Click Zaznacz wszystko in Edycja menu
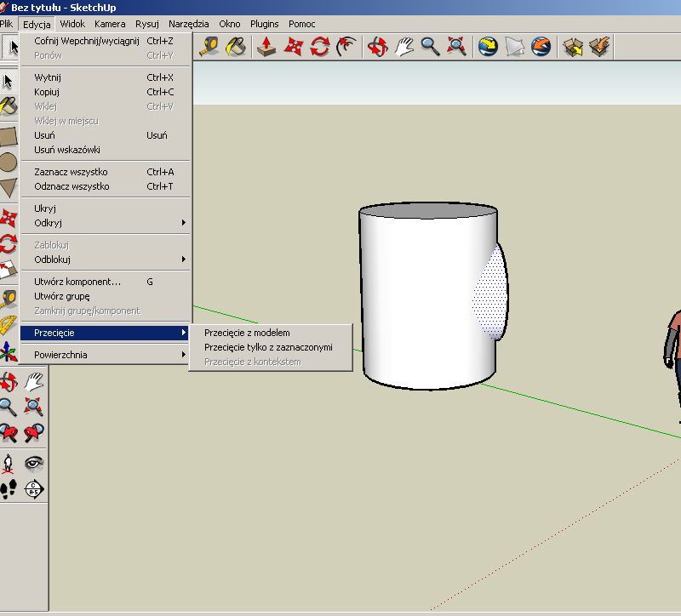 (x=71, y=172)
